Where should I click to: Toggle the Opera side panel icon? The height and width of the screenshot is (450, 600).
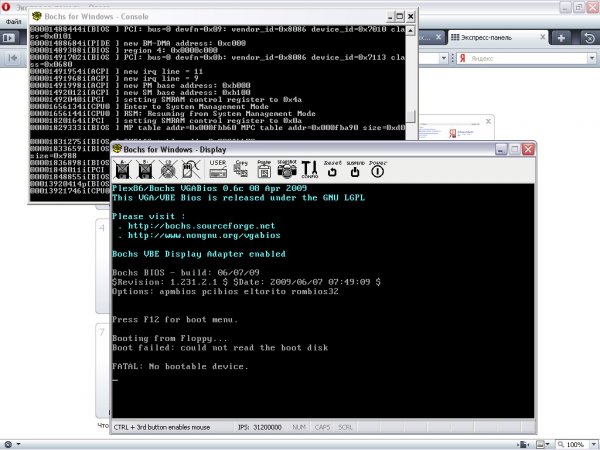tap(9, 38)
